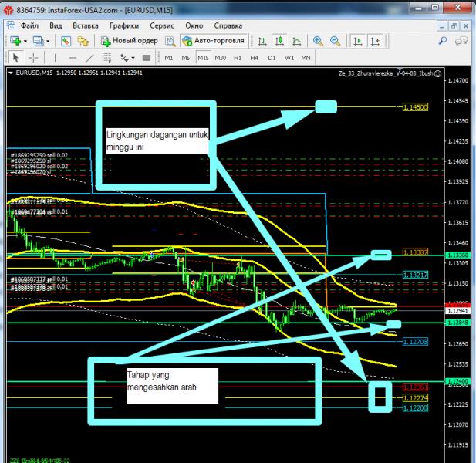
Task: Select the M15 timeframe
Action: click(203, 57)
